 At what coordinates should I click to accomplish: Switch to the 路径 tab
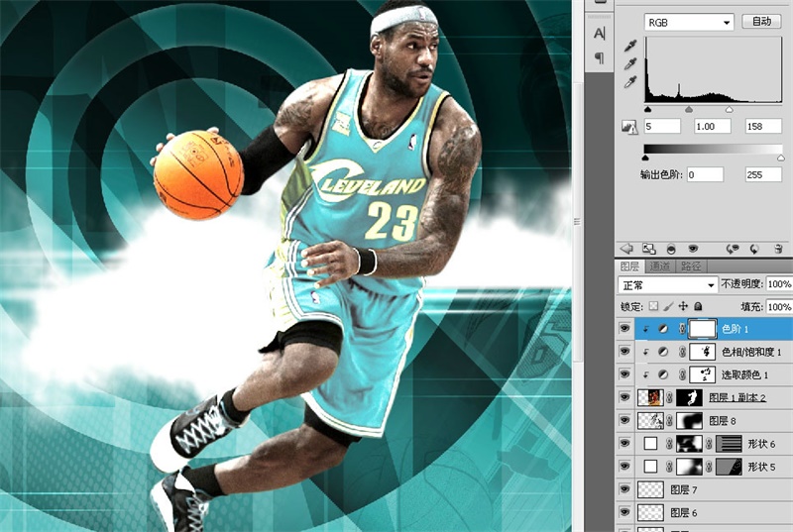(690, 266)
